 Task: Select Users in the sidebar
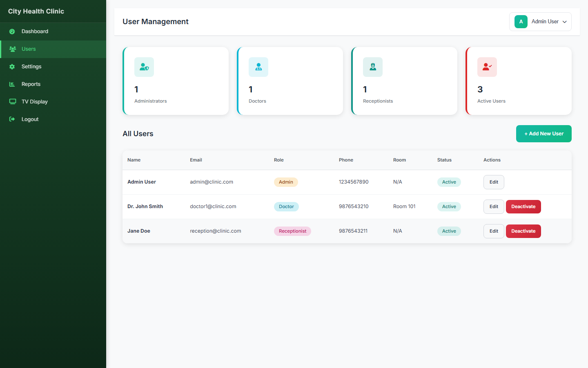(53, 49)
